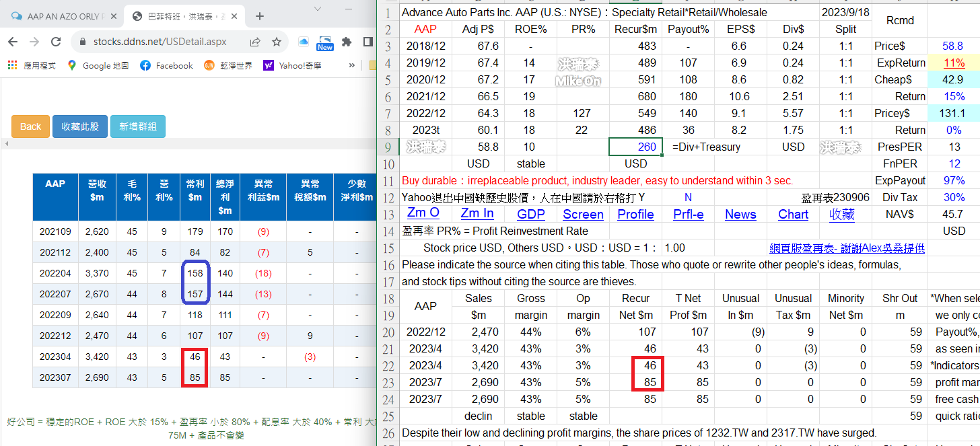Close the AAP AN AZO ORLY tab
The image size is (980, 446).
coord(112,16)
